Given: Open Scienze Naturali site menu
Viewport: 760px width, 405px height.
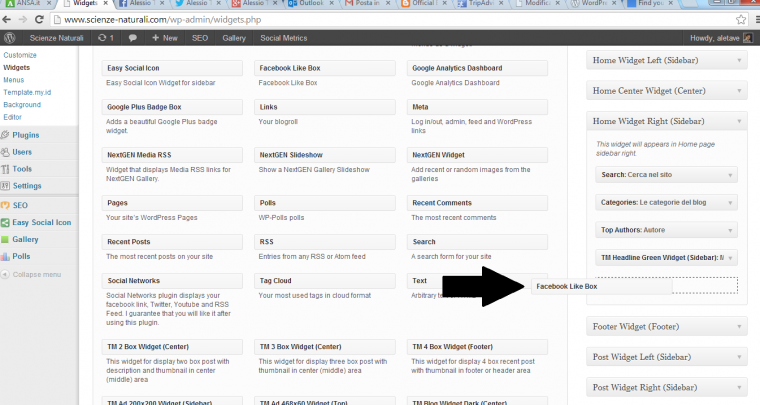Looking at the screenshot, I should pos(56,38).
